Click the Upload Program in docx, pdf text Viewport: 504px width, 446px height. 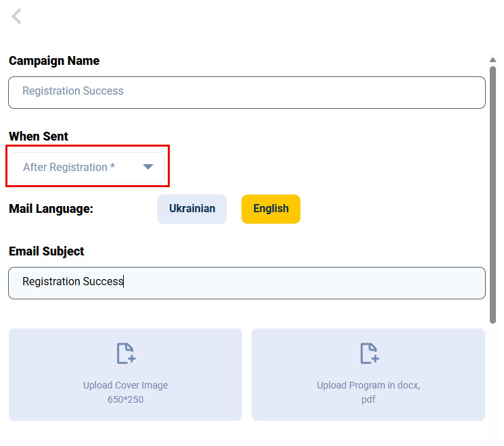[368, 385]
